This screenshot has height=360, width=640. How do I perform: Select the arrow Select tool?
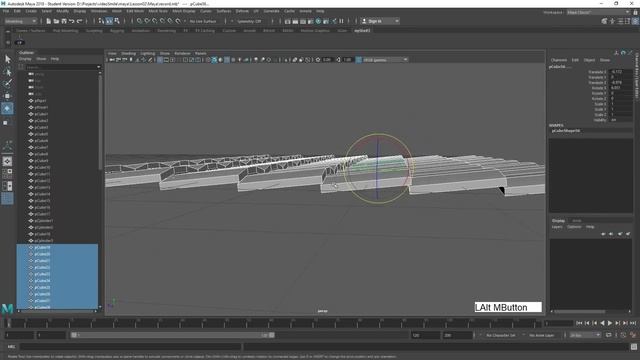(x=7, y=59)
